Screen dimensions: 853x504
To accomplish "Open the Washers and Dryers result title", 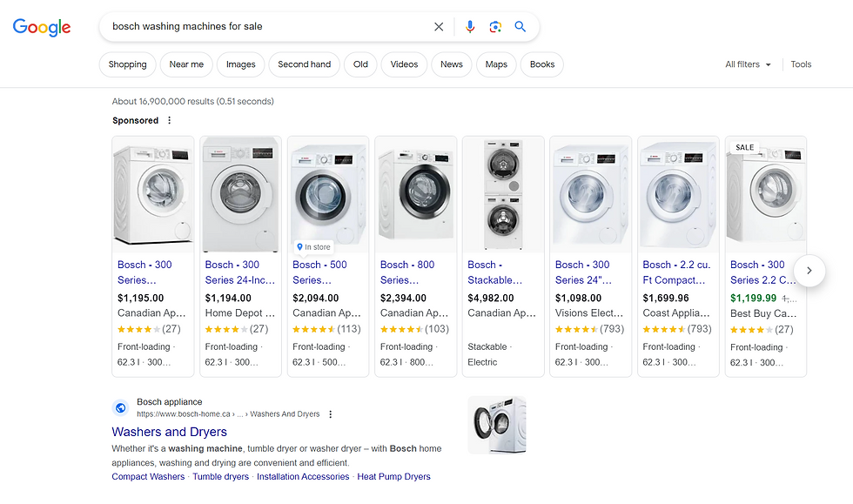I will tap(169, 432).
